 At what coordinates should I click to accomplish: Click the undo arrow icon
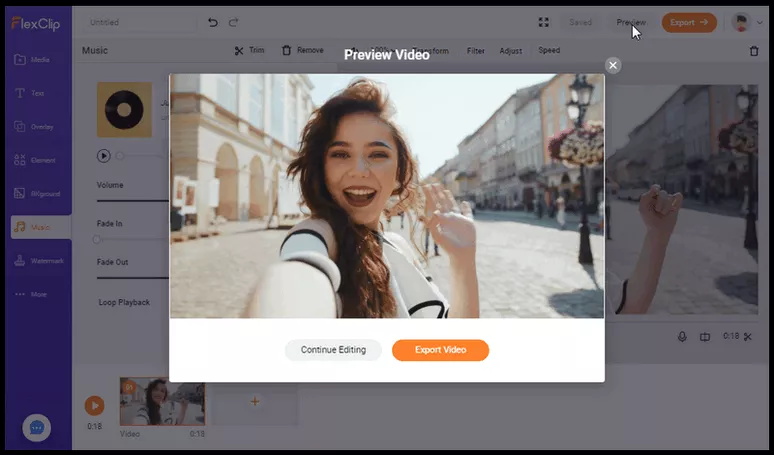pos(213,22)
